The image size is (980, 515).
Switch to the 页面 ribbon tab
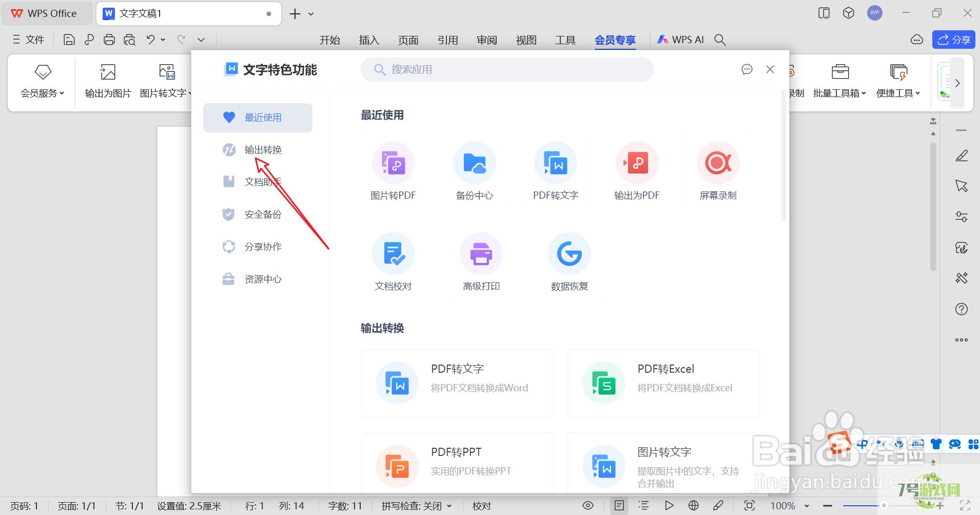point(408,40)
